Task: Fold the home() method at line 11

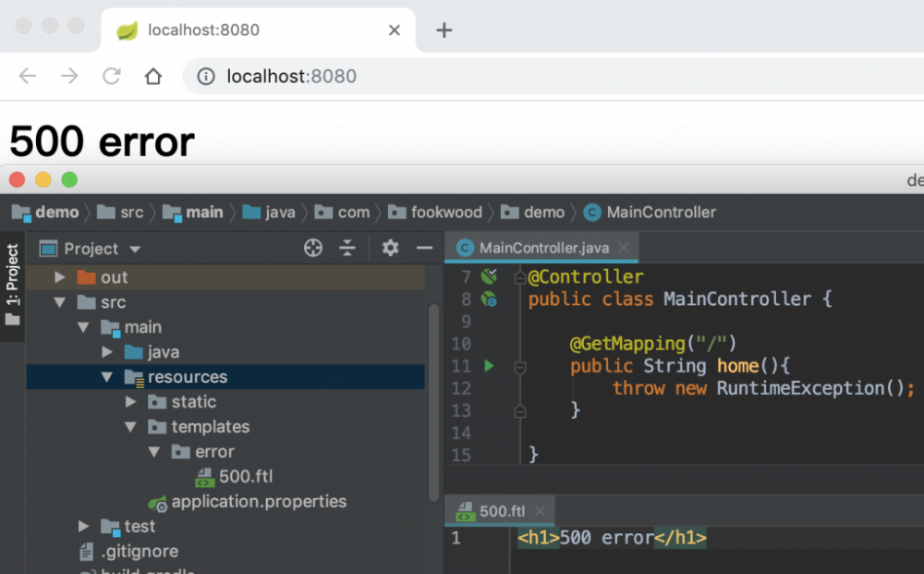Action: [x=519, y=367]
